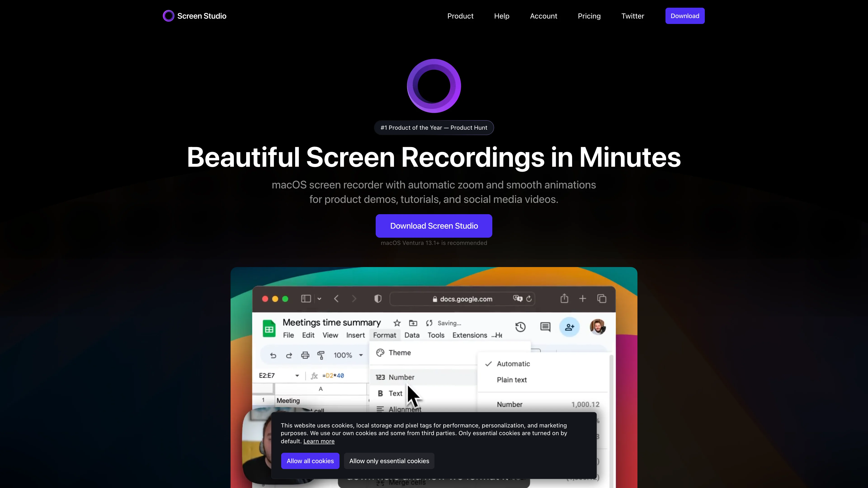Click the Meeting cell in row 1
Viewport: 868px width, 488px height.
(321, 400)
